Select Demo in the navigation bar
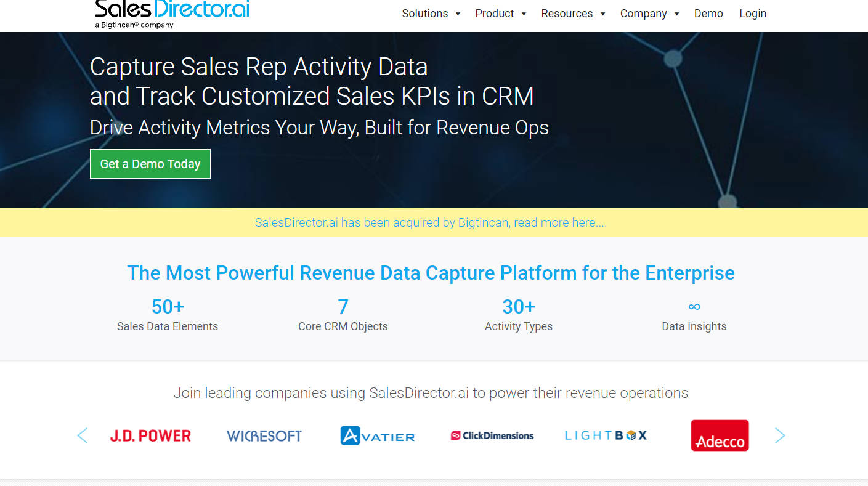Image resolution: width=868 pixels, height=486 pixels. [x=708, y=13]
